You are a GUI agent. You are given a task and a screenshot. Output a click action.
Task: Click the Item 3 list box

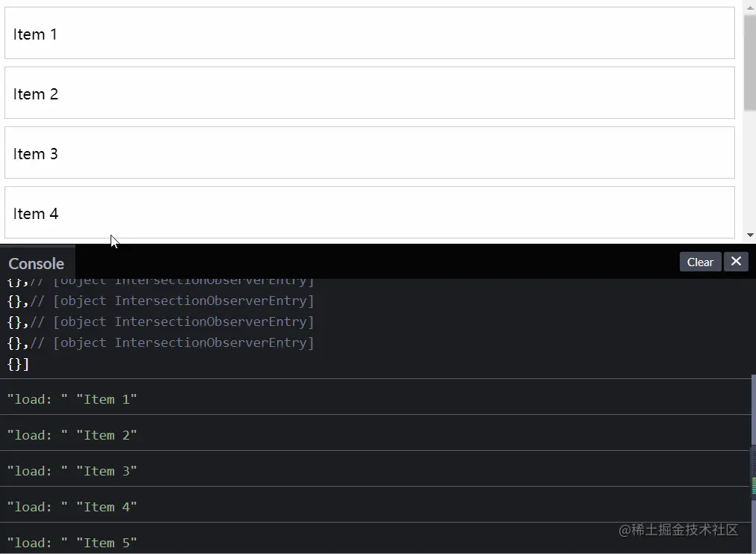pyautogui.click(x=369, y=153)
